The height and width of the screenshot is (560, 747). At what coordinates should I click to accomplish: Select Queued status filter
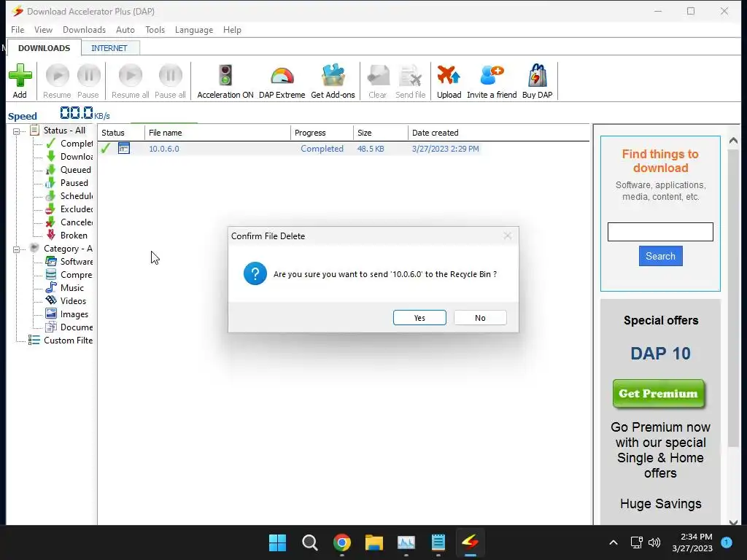[x=69, y=169]
